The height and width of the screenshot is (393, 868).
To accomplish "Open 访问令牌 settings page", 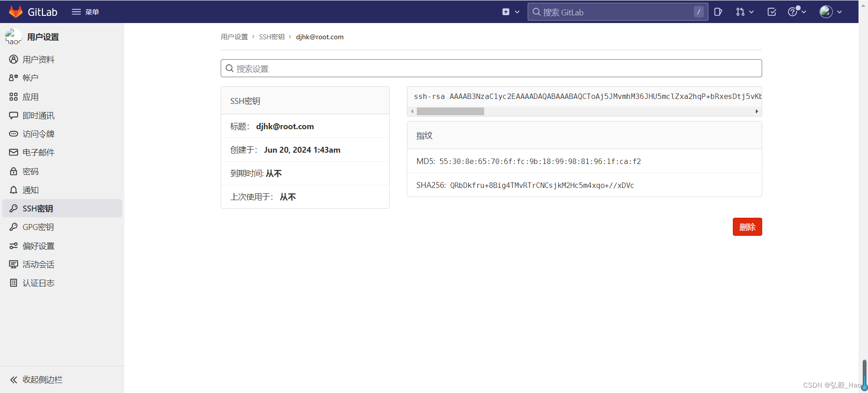I will pyautogui.click(x=38, y=134).
